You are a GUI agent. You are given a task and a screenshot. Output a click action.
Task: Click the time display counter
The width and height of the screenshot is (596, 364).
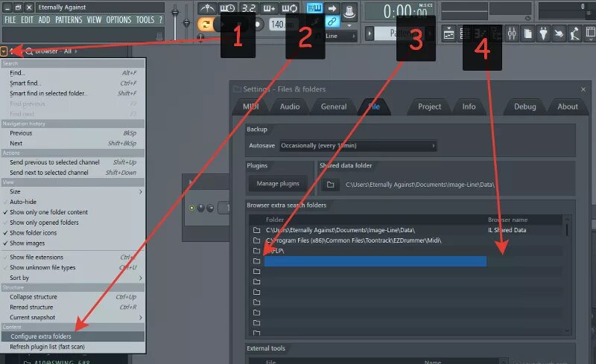399,11
